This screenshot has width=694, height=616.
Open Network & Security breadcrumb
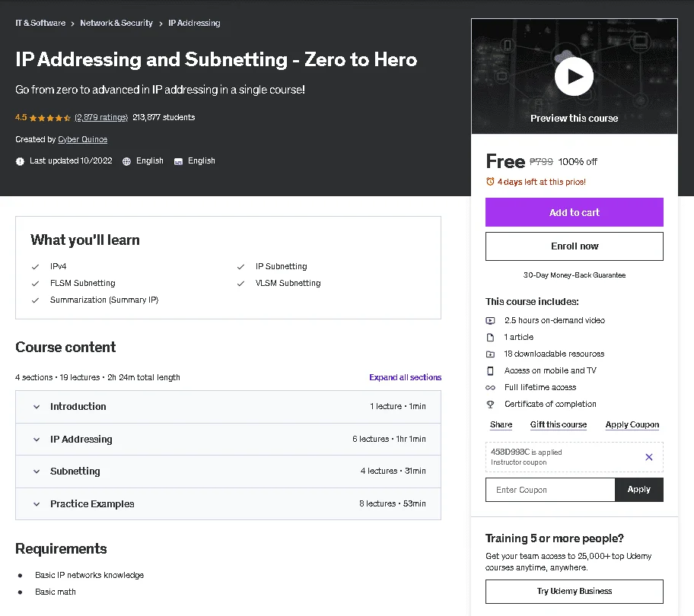116,23
